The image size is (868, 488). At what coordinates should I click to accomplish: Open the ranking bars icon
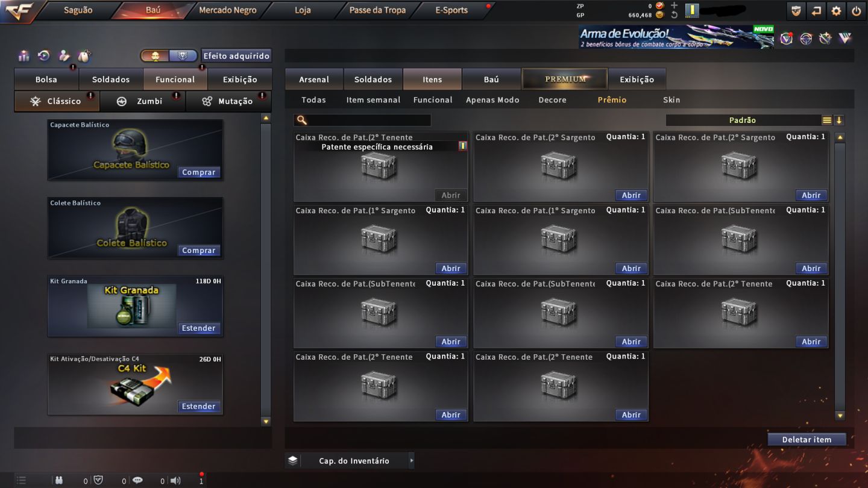click(x=24, y=56)
